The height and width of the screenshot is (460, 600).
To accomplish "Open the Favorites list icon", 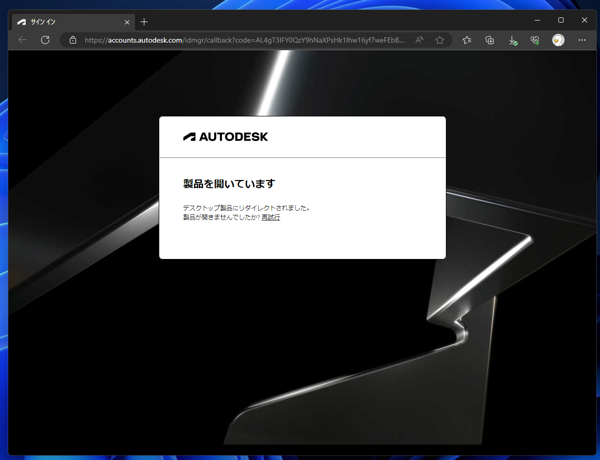I will click(467, 40).
